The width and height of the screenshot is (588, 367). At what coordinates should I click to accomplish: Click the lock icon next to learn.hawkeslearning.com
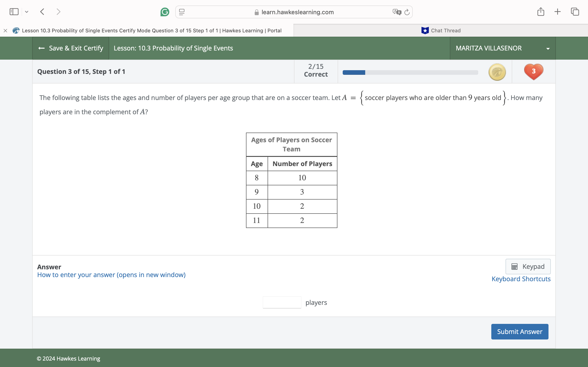click(256, 12)
